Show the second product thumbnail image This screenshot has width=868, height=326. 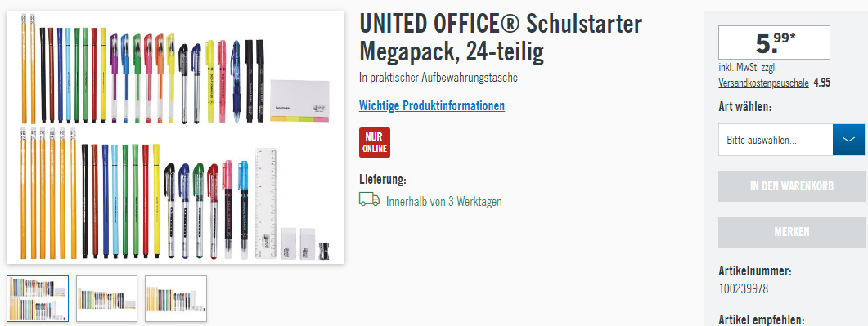[x=107, y=298]
